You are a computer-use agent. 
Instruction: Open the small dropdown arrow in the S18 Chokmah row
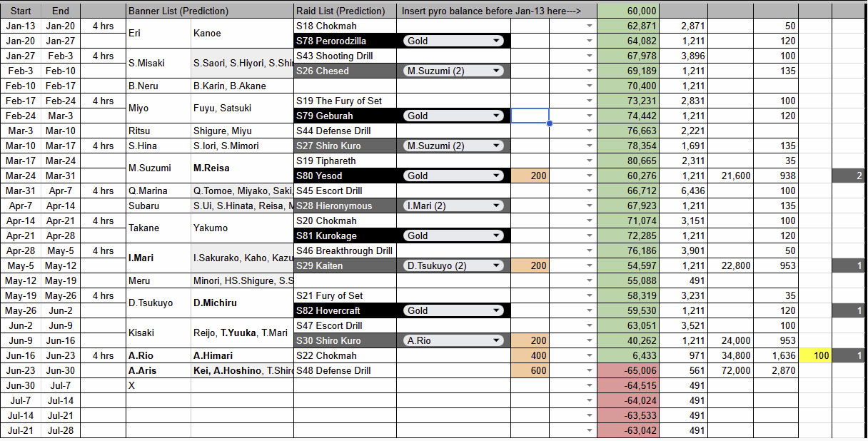coord(590,26)
